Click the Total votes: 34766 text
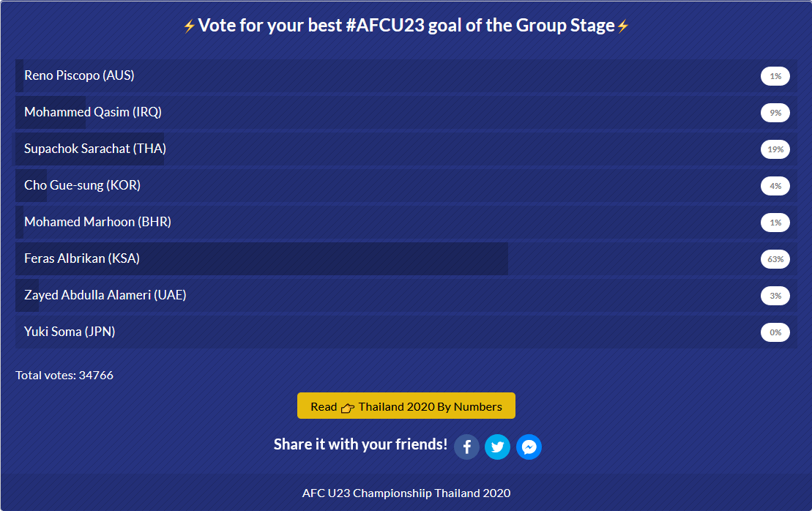 pos(64,376)
